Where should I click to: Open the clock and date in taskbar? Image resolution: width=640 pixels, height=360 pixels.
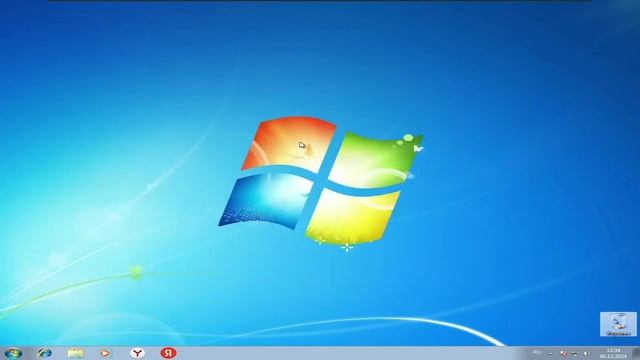click(613, 353)
